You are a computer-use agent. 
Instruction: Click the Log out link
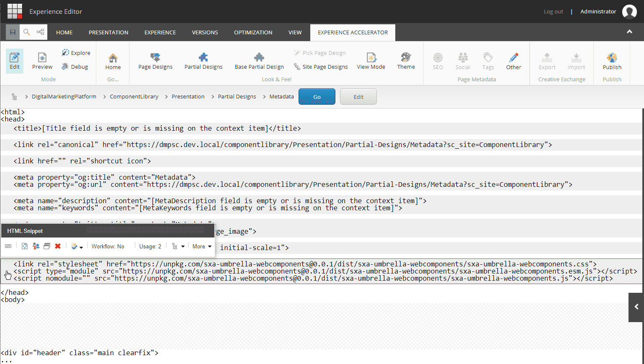(553, 12)
